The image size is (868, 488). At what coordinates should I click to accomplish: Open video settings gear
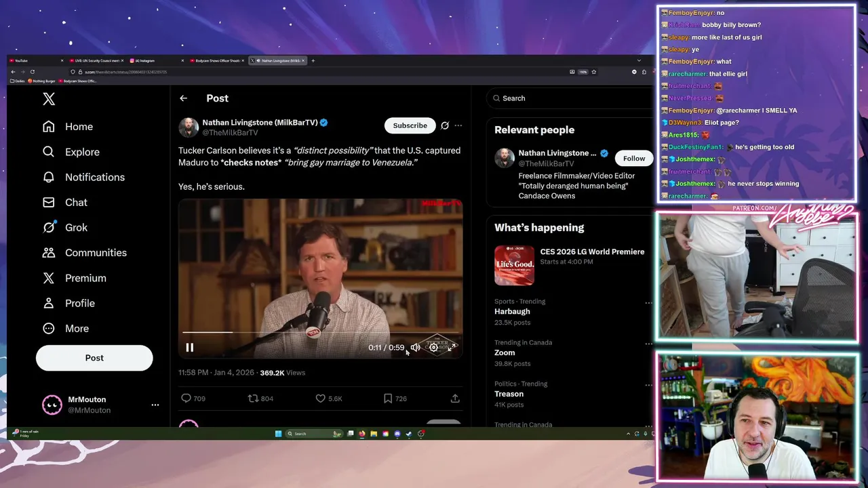pyautogui.click(x=434, y=348)
